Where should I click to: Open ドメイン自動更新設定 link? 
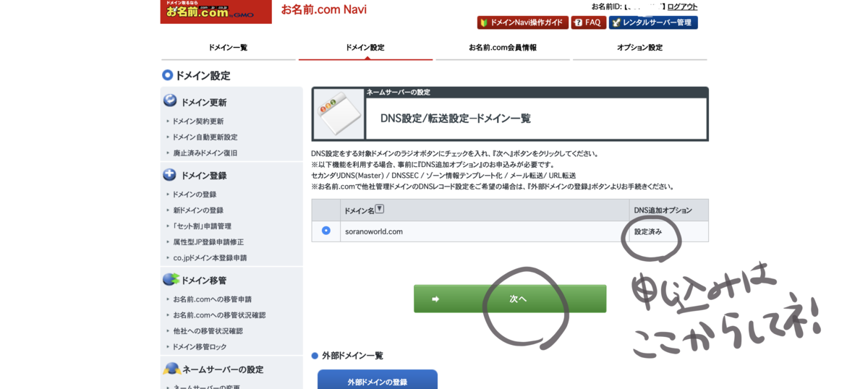[x=205, y=137]
